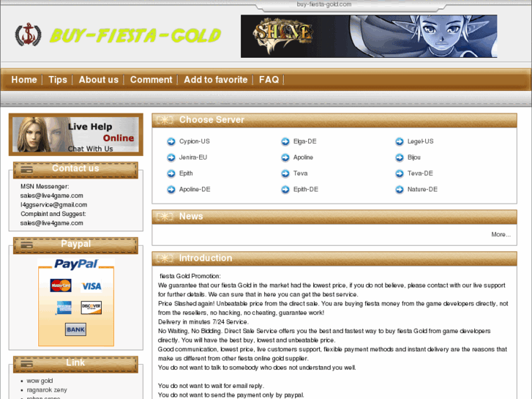Click arrow icon beside Teva-DE

click(x=400, y=174)
